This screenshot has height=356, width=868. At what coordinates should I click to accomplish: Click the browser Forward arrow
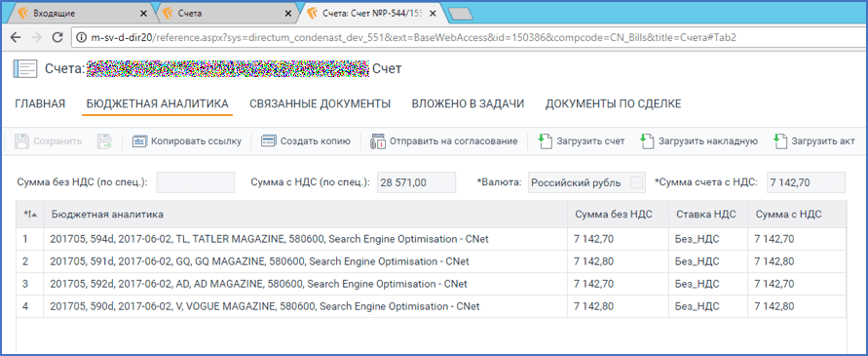click(x=36, y=38)
